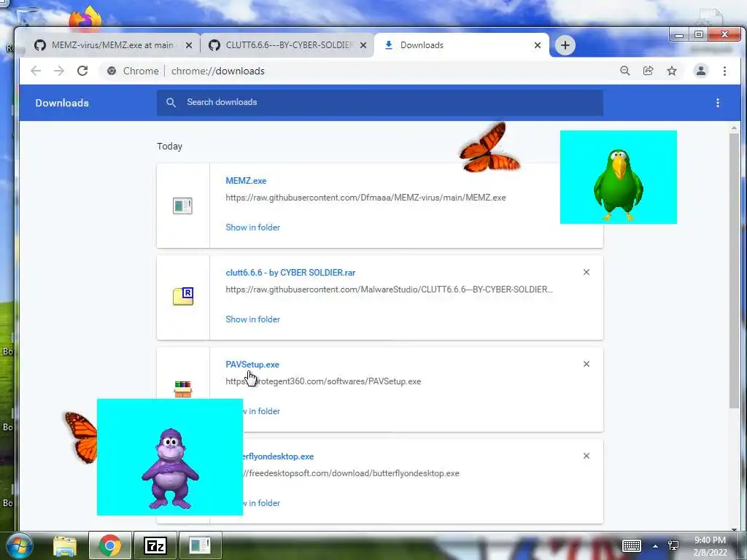This screenshot has height=560, width=747.
Task: Switch to the CLUTT6.6.6 BY-CYBER-SOLDIER tab
Action: pyautogui.click(x=287, y=45)
